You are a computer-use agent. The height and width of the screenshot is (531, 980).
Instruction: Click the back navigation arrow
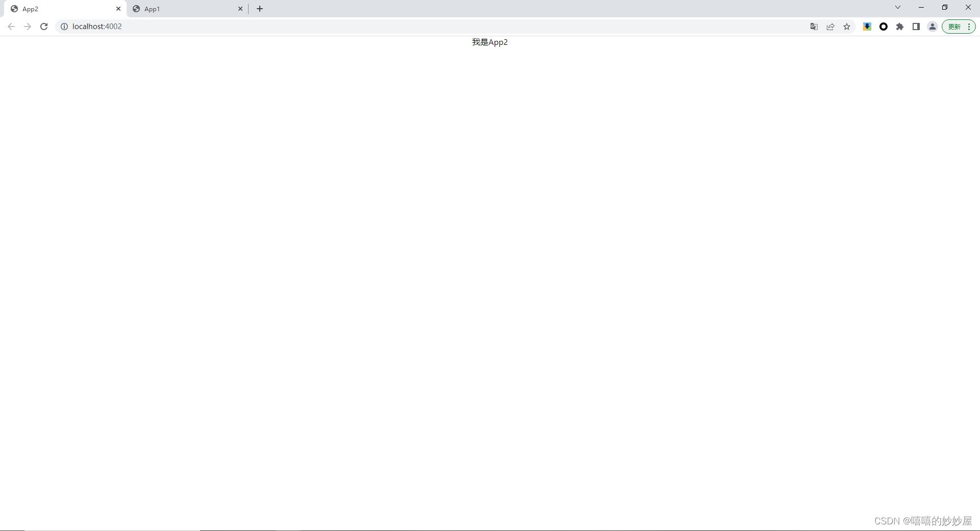(x=11, y=27)
